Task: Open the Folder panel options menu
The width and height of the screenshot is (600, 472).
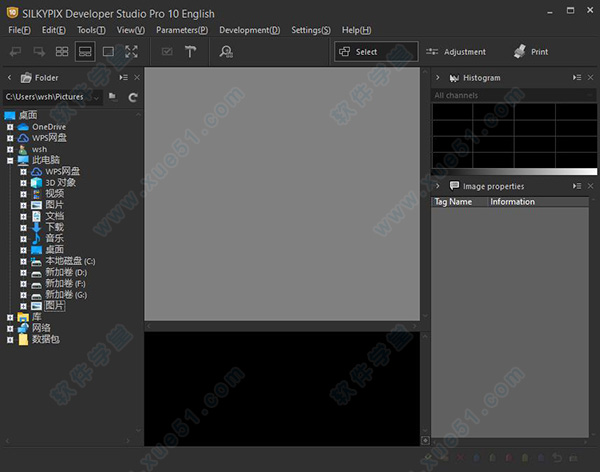Action: pos(123,77)
